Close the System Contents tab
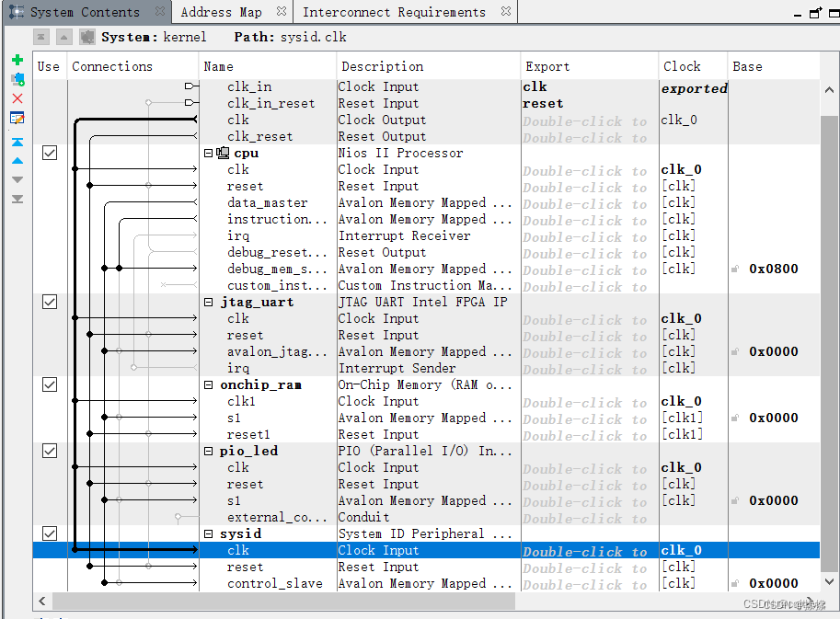Screen dimensions: 840x619 (x=160, y=11)
